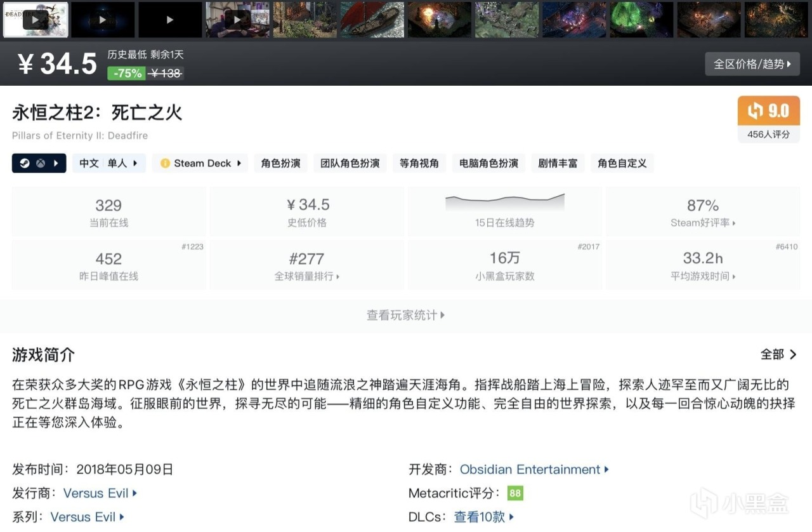The width and height of the screenshot is (812, 532).
Task: Click the #2017 rank label
Action: 588,247
